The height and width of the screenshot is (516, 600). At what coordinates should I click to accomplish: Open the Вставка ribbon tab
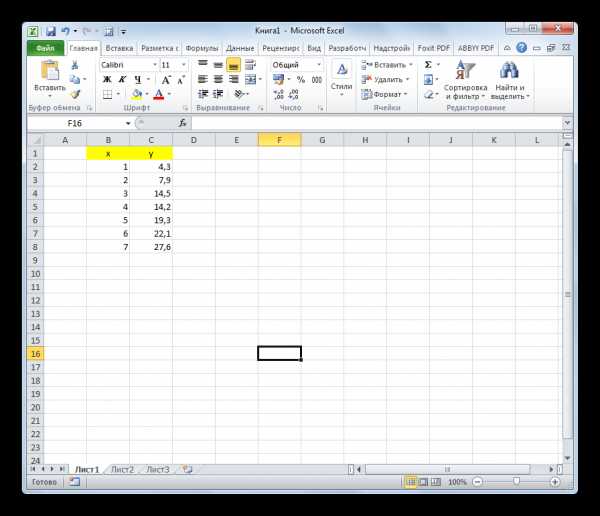click(x=119, y=47)
